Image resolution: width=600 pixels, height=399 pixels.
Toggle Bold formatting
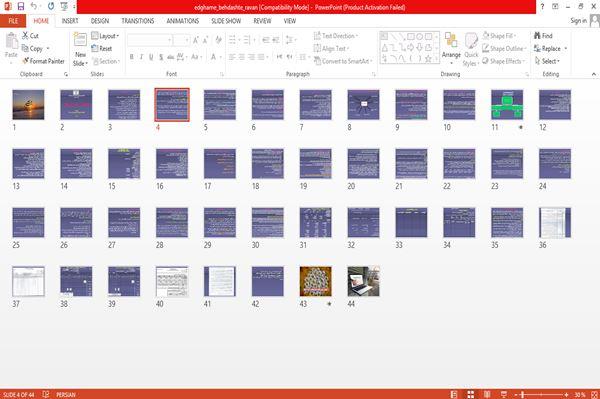coord(131,57)
